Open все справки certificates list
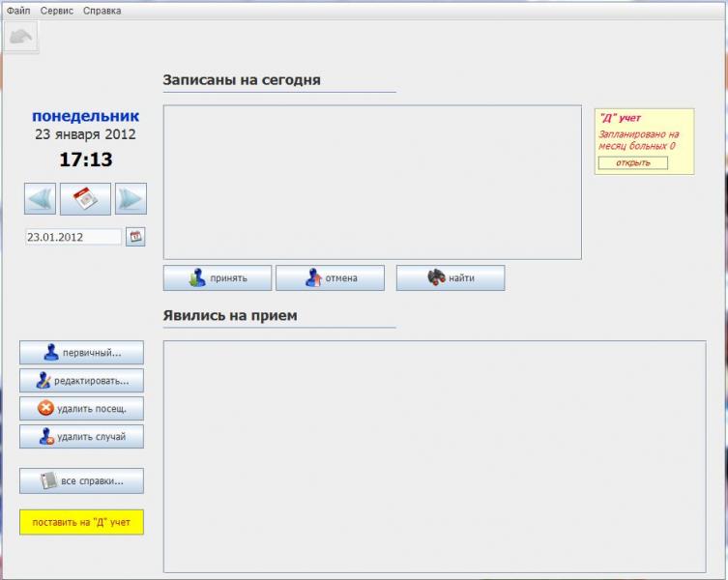The image size is (728, 580). pyautogui.click(x=82, y=480)
